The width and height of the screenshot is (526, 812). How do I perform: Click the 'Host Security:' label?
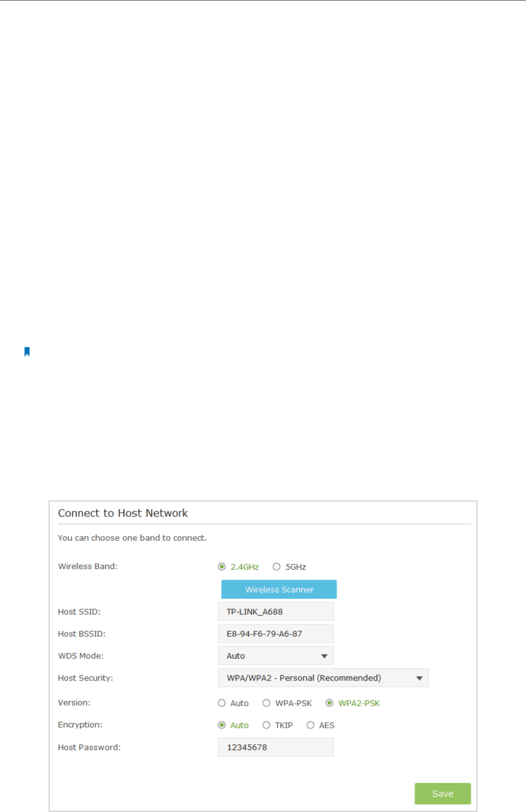tap(86, 678)
